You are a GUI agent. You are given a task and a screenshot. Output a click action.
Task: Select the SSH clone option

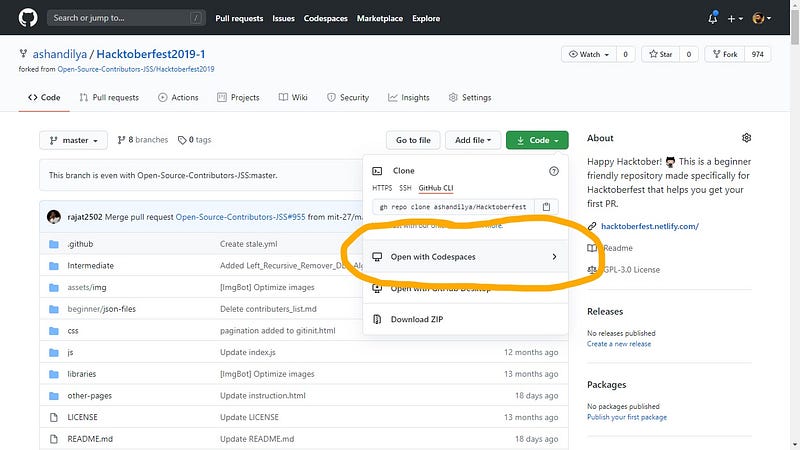tap(405, 188)
